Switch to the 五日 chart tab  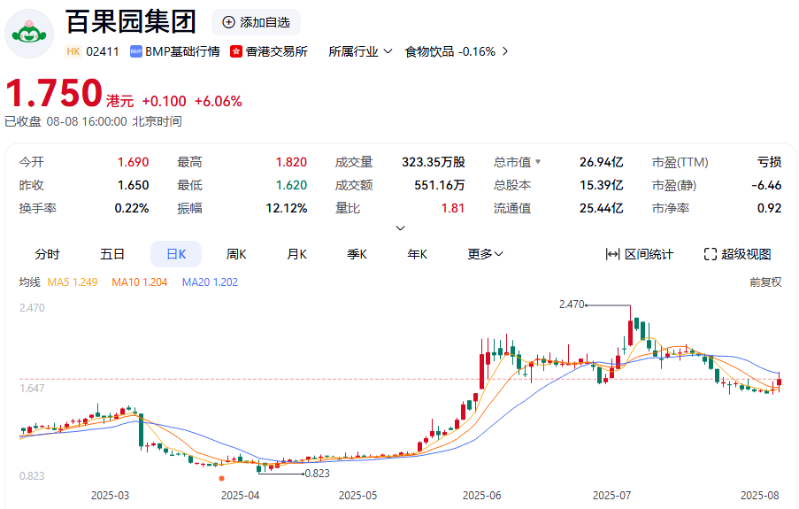(112, 254)
